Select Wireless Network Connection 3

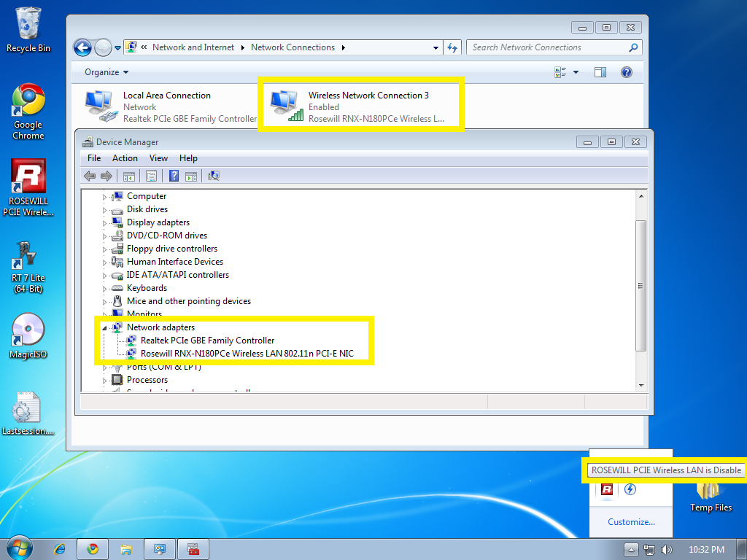357,106
